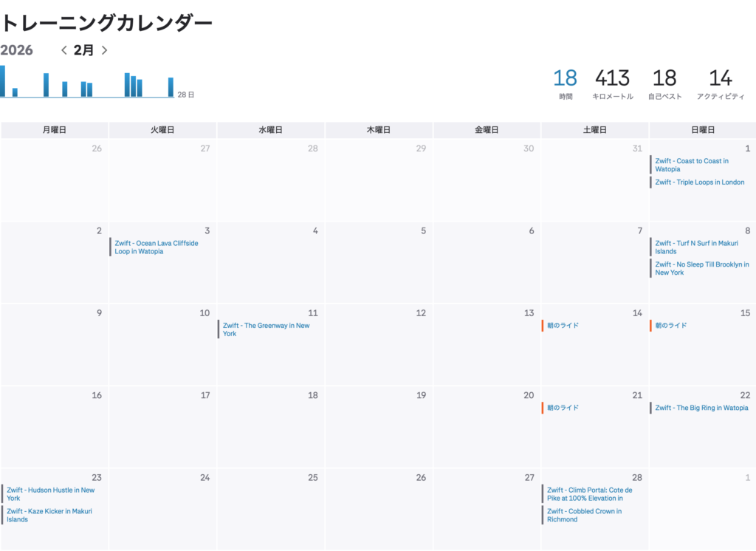
Task: Open 朝のライド on Sunday the 15th
Action: [x=670, y=326]
